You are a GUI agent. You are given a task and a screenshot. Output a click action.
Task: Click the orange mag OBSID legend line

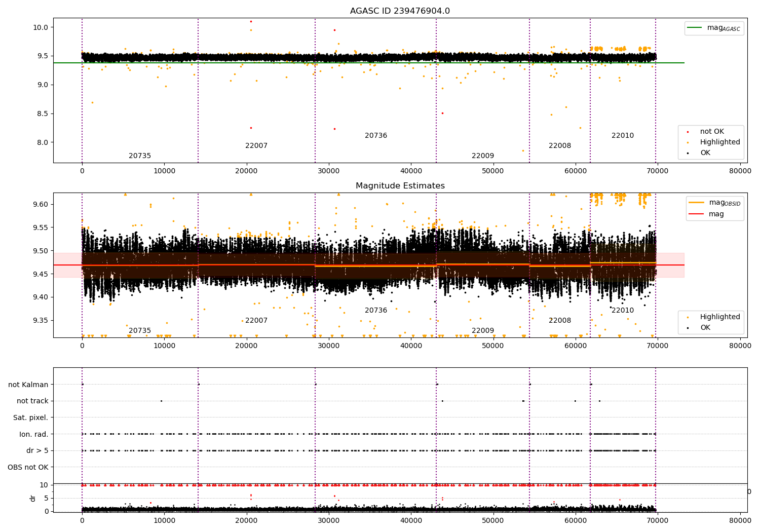click(x=697, y=203)
